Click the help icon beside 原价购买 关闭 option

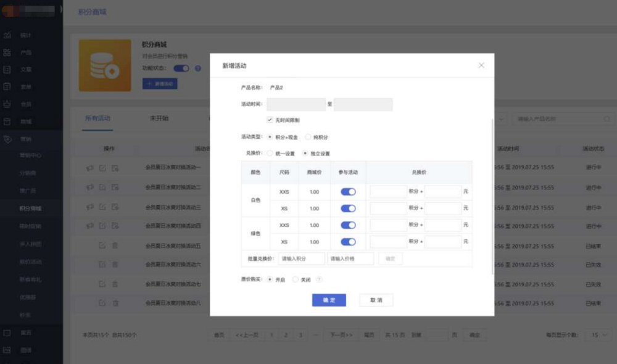click(x=319, y=279)
